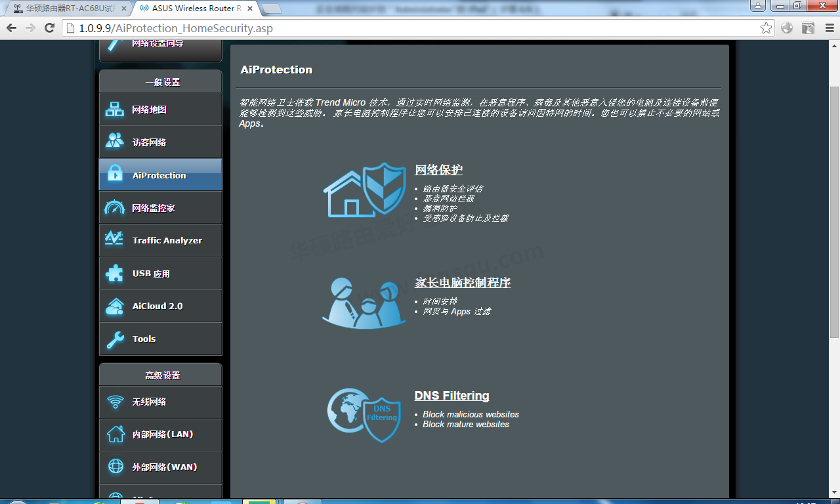Open the DNS Filtering link

tap(451, 396)
